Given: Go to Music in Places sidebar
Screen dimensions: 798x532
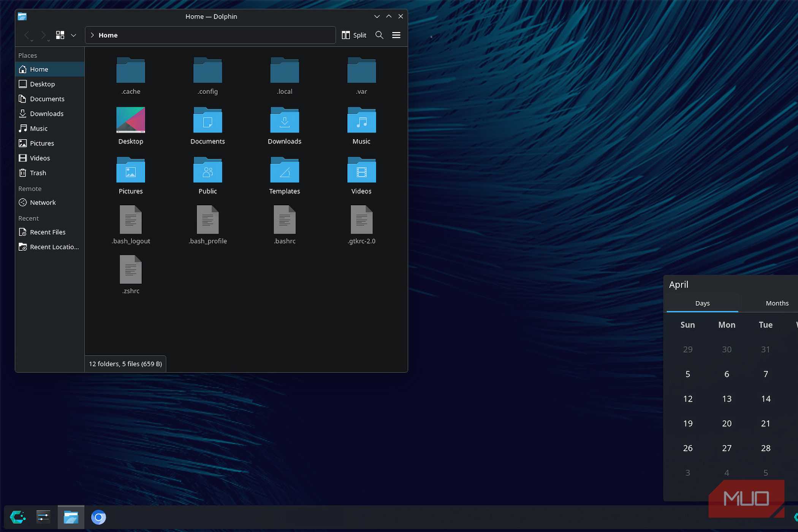Looking at the screenshot, I should (50, 128).
